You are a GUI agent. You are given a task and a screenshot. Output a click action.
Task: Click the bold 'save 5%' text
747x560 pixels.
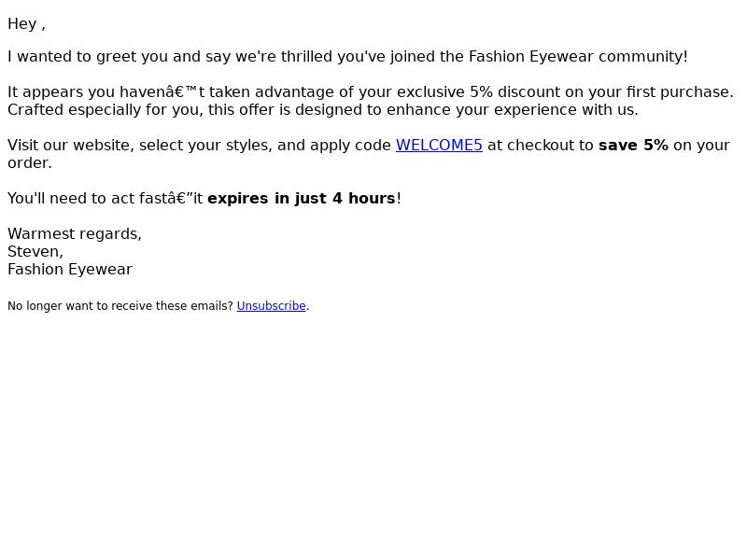(x=633, y=146)
